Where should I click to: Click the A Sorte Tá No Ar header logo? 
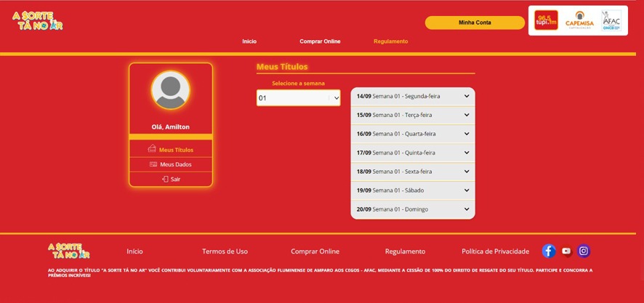tap(38, 20)
